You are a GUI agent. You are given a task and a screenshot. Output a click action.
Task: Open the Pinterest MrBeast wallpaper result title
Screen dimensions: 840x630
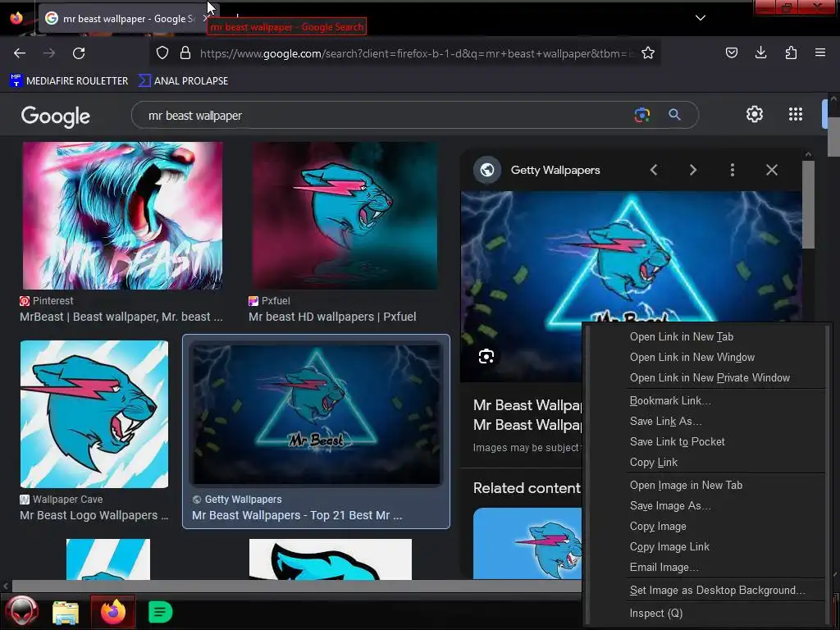point(121,317)
